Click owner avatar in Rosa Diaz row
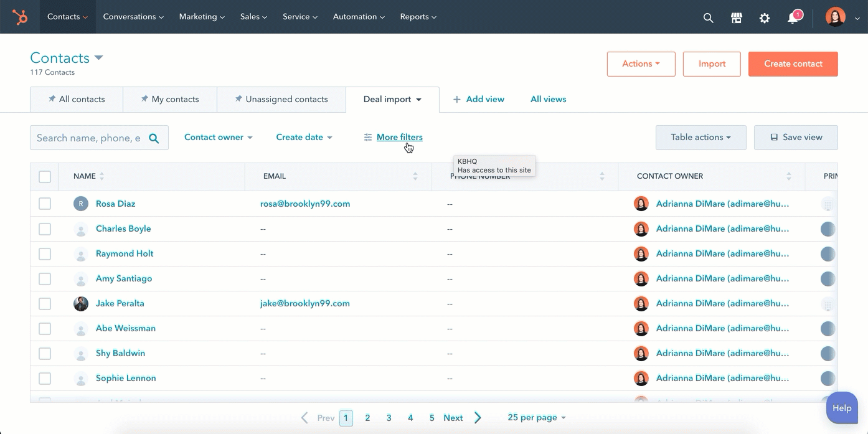Screen dimensions: 868x434 click(641, 204)
